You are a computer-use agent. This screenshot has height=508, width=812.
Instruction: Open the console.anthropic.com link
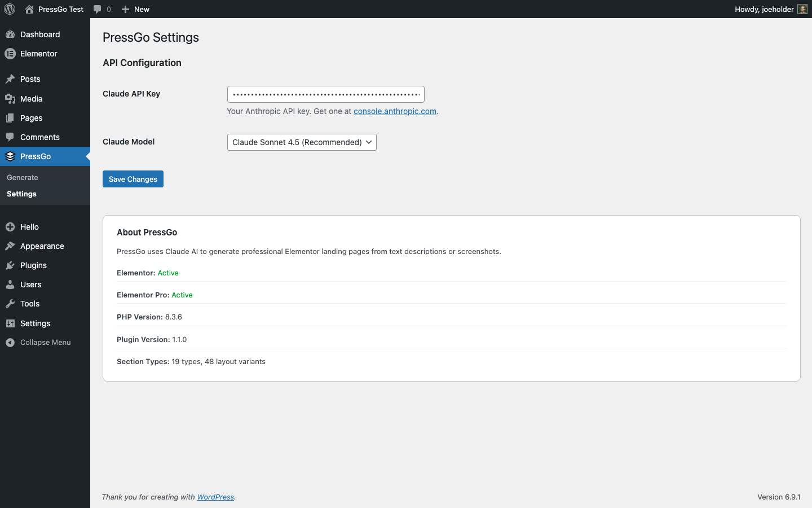pyautogui.click(x=395, y=111)
